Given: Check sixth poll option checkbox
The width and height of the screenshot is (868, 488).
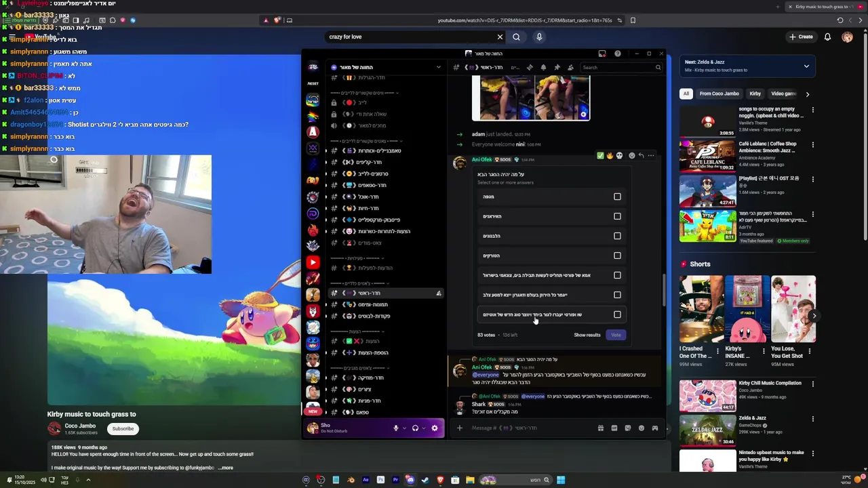Looking at the screenshot, I should click(617, 295).
